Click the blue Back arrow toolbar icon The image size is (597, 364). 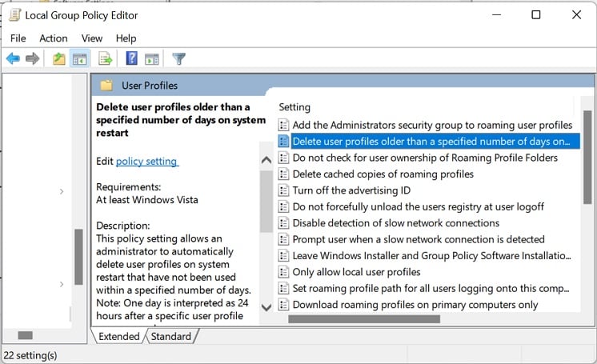(13, 58)
